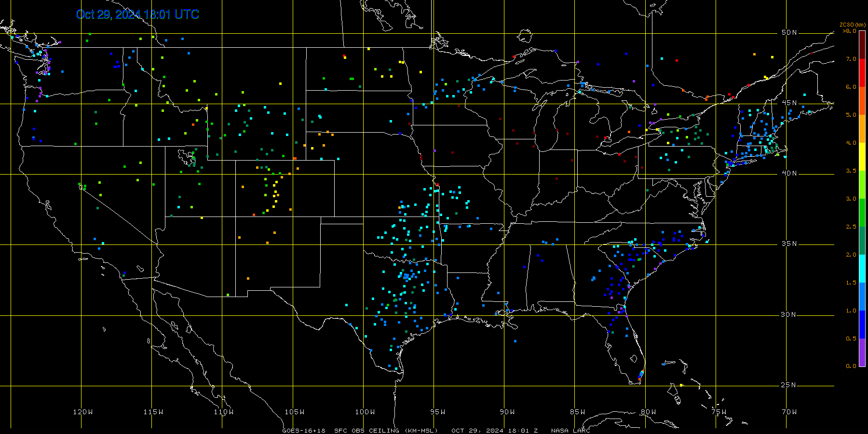Click the '70W' longitude label
Viewport: 868px width, 434px height.
[x=789, y=412]
